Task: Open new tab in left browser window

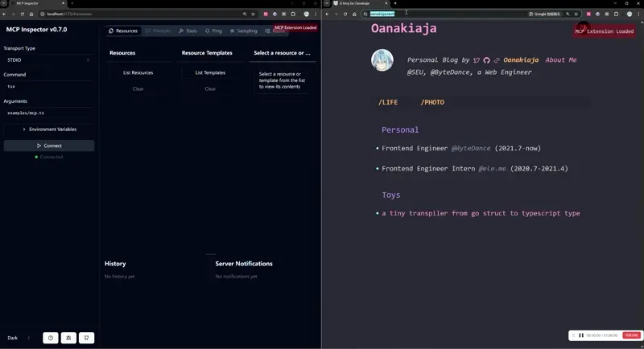Action: 72,3
